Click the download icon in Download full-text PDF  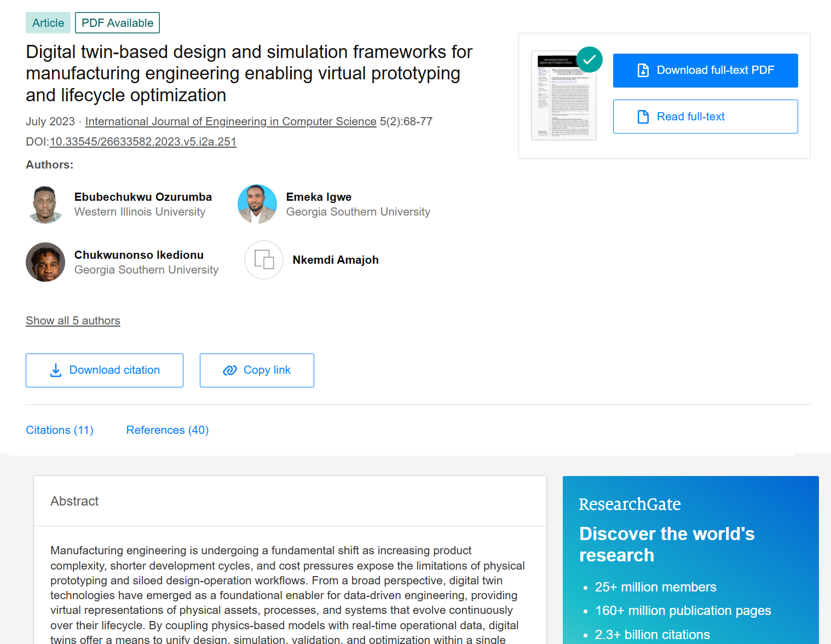[643, 70]
